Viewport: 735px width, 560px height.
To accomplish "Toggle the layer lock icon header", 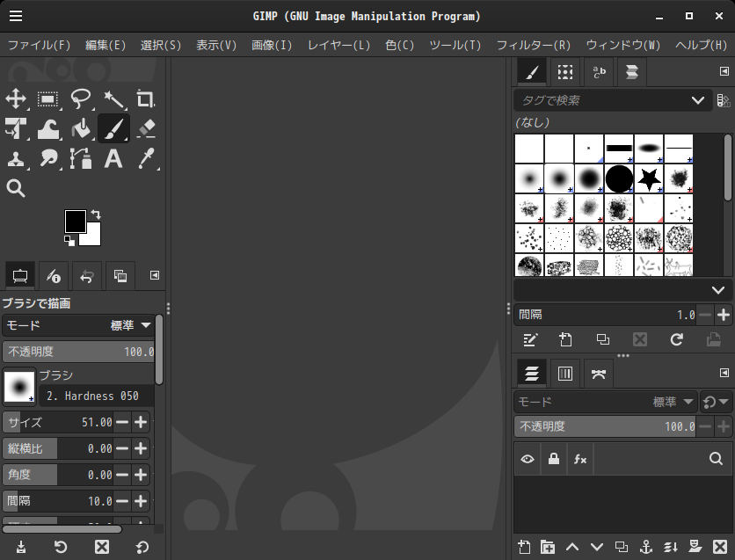I will (553, 459).
